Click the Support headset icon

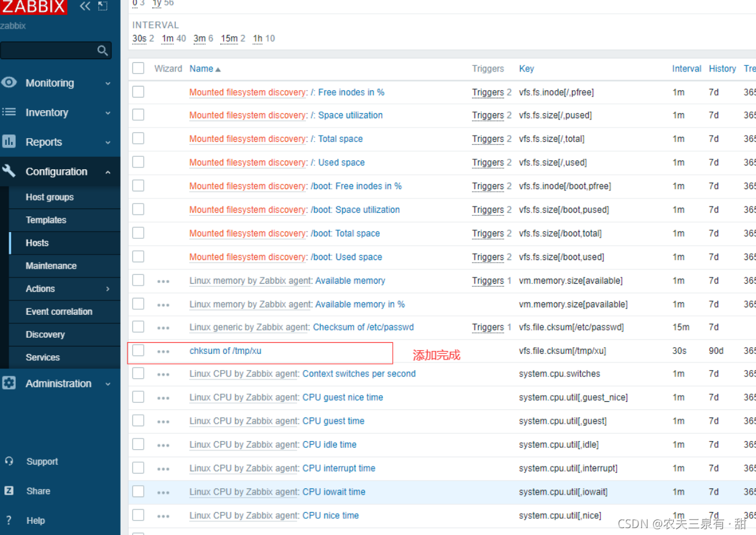click(x=9, y=461)
